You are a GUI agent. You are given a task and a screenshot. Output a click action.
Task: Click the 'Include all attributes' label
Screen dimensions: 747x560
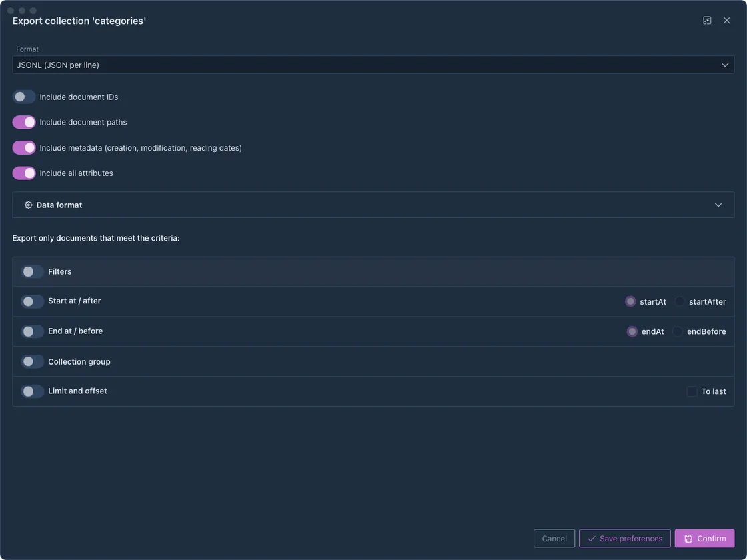76,173
